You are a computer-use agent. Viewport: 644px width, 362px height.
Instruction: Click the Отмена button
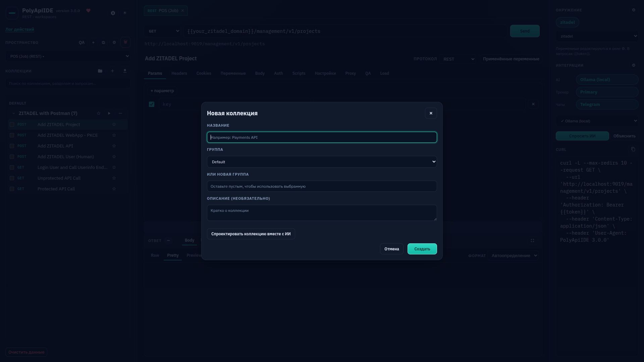pyautogui.click(x=391, y=249)
